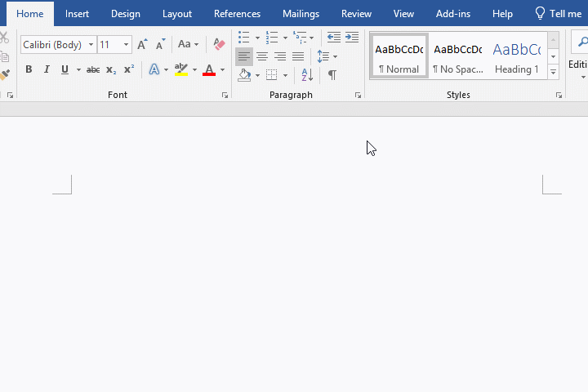Toggle Bold formatting

click(29, 69)
